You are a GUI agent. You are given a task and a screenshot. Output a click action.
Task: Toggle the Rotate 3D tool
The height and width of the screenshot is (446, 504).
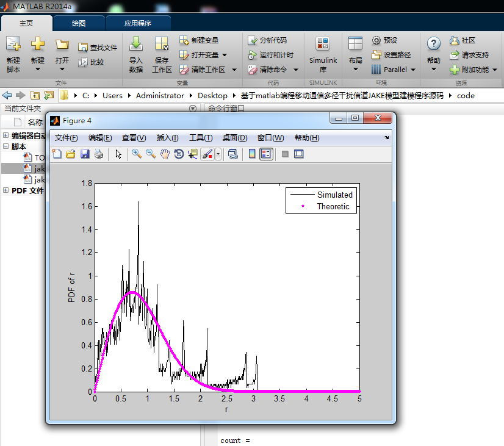click(179, 154)
